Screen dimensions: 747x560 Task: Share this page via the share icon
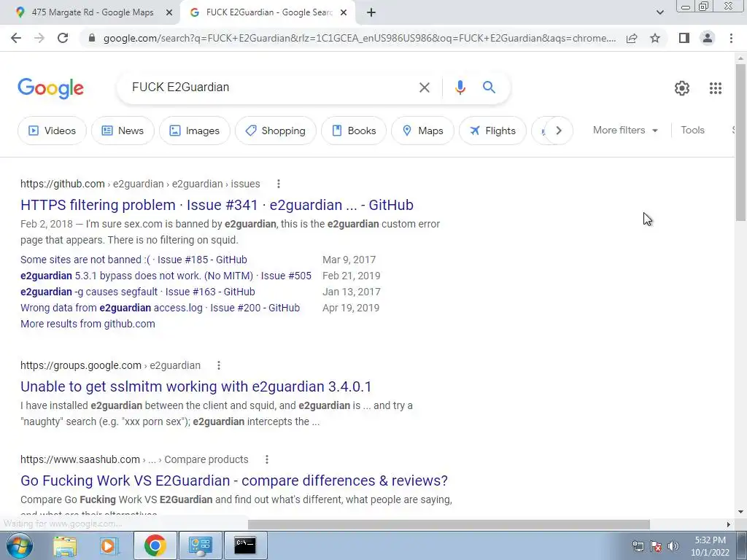coord(632,38)
